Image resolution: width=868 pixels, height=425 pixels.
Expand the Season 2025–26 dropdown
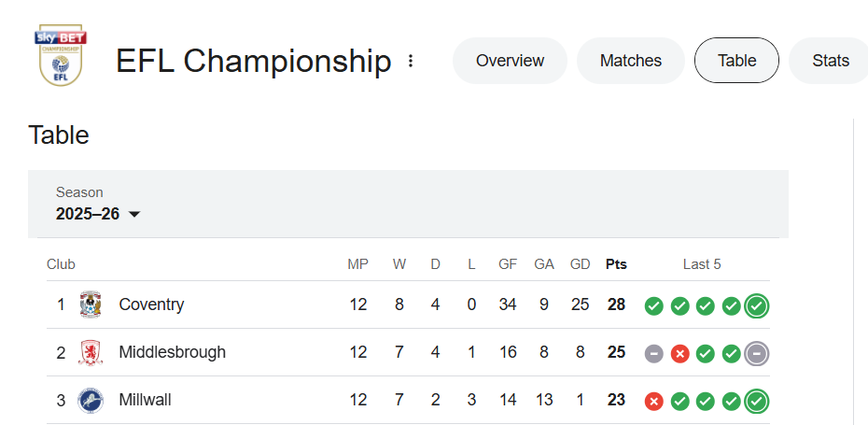point(98,214)
